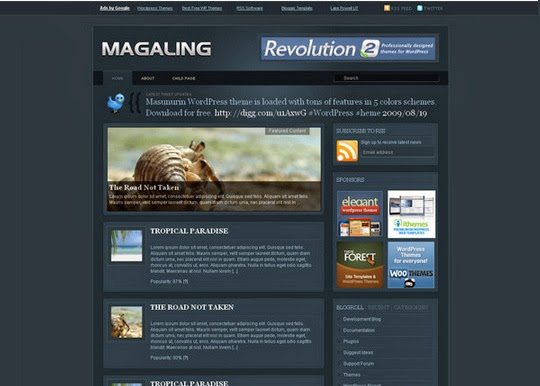Click the Featured Content label

287,131
